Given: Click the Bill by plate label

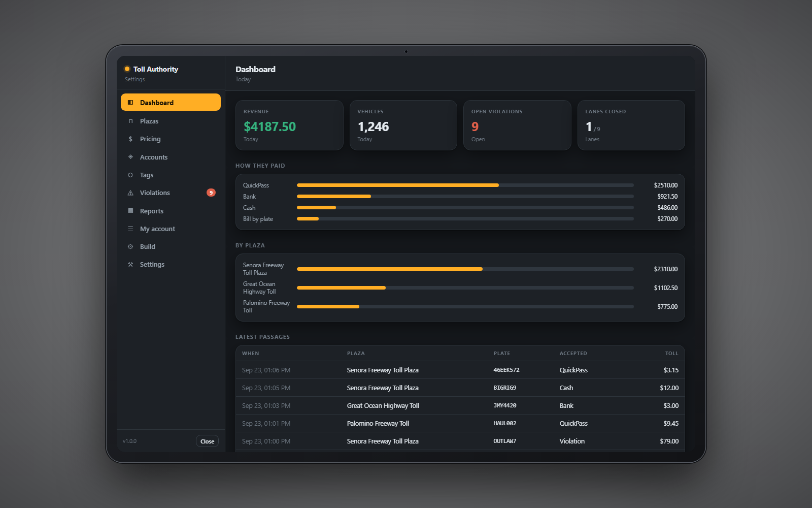Looking at the screenshot, I should pyautogui.click(x=258, y=219).
